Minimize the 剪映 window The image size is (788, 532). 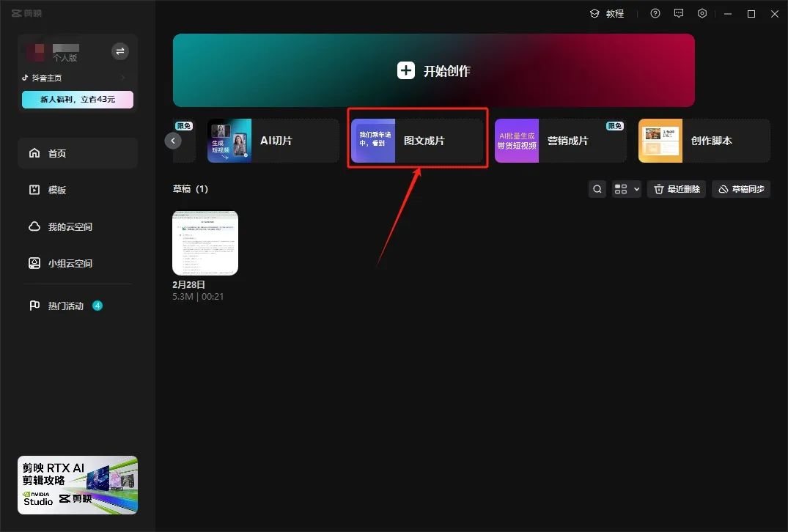click(728, 14)
